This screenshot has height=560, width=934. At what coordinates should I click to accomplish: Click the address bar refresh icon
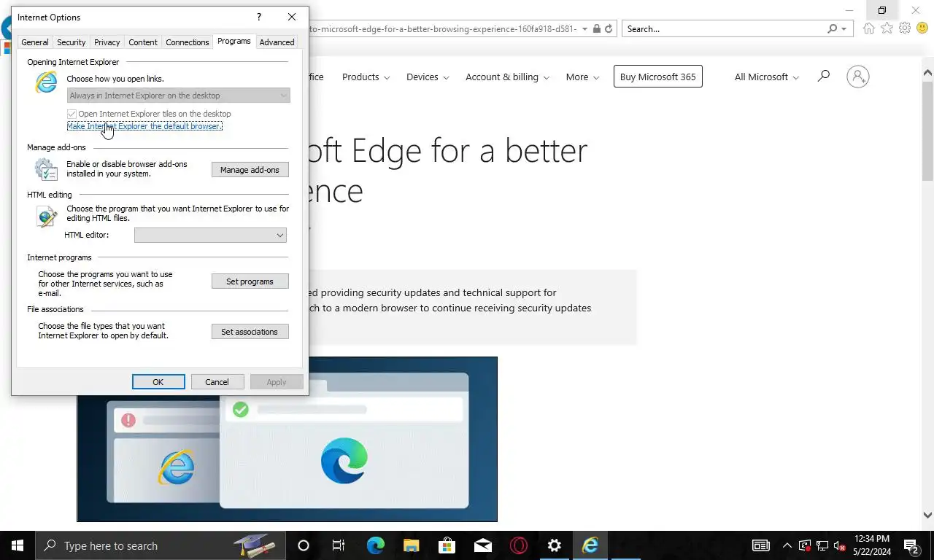tap(609, 28)
